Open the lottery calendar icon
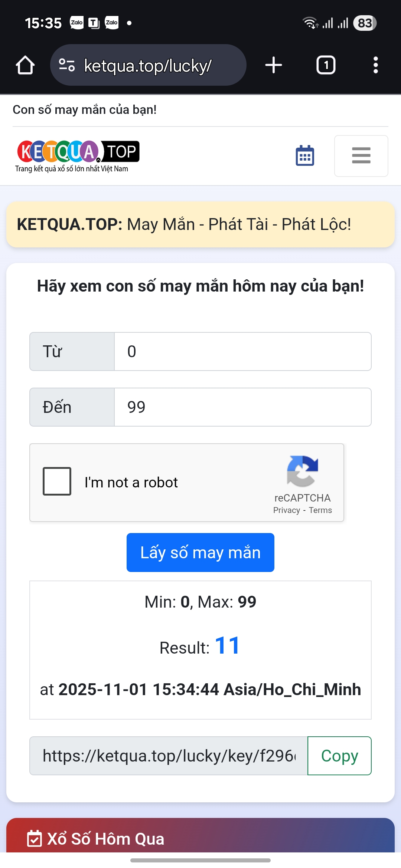The height and width of the screenshot is (868, 401). [x=304, y=156]
